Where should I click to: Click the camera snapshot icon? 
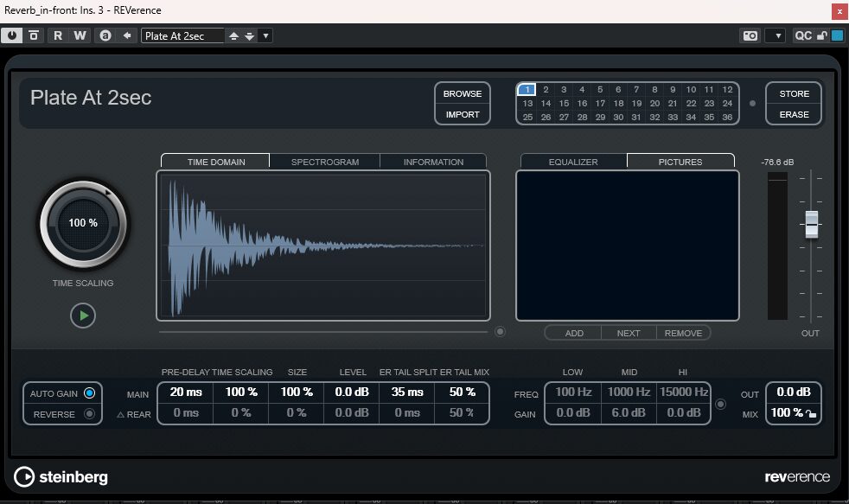750,35
